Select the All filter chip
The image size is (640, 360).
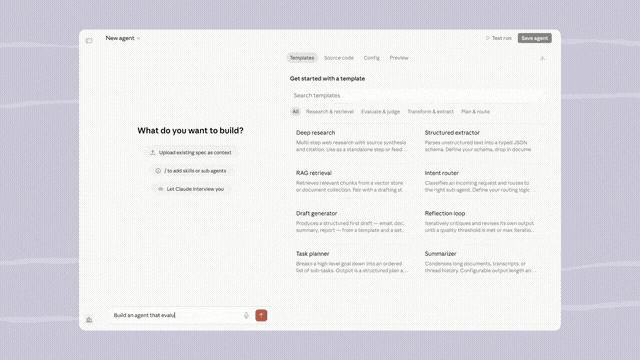[296, 111]
